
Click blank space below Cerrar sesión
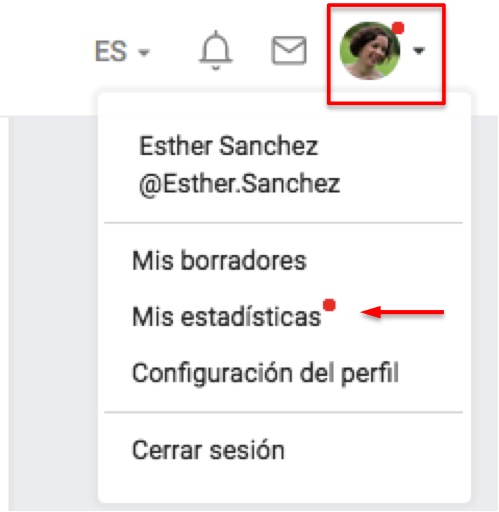pos(284,483)
